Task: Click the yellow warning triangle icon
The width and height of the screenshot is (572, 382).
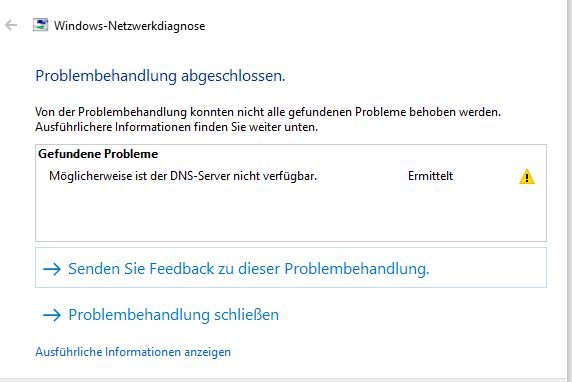Action: point(527,177)
